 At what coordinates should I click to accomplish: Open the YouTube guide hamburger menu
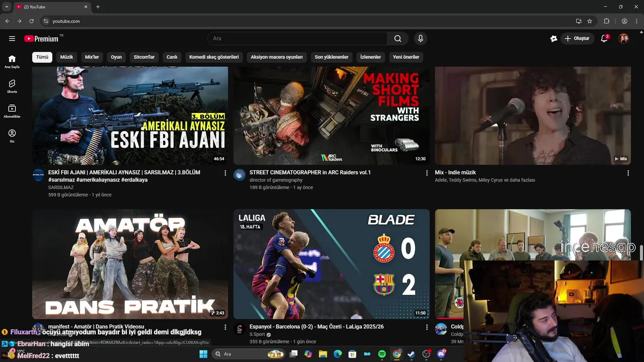[12, 39]
